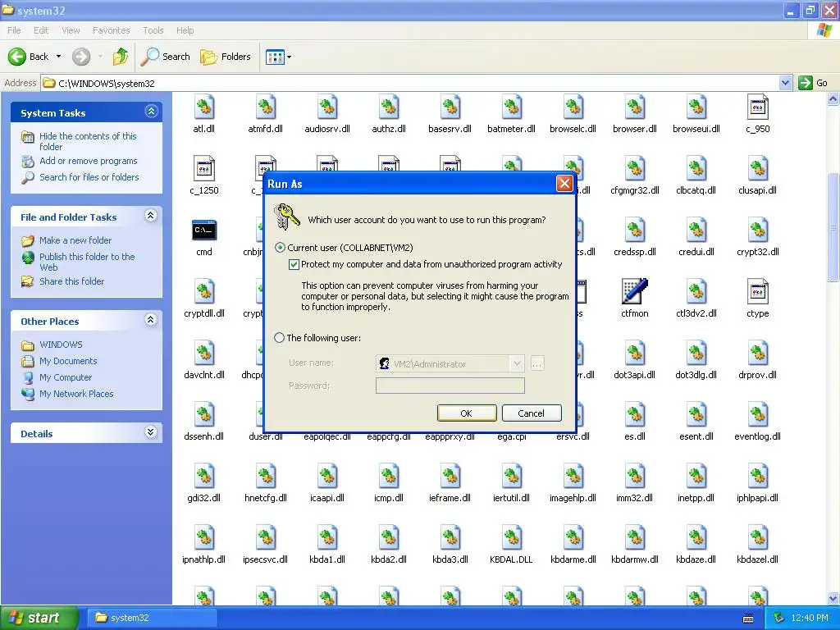This screenshot has height=630, width=840.
Task: Click the address bar path field
Action: point(410,83)
